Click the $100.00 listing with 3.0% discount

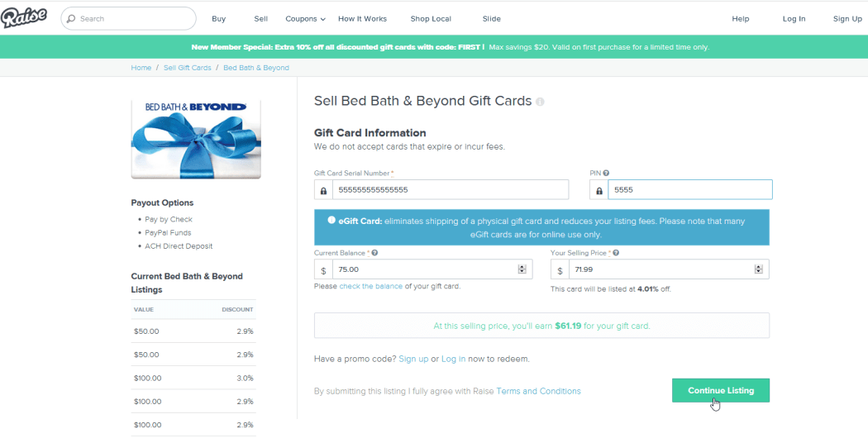click(193, 379)
